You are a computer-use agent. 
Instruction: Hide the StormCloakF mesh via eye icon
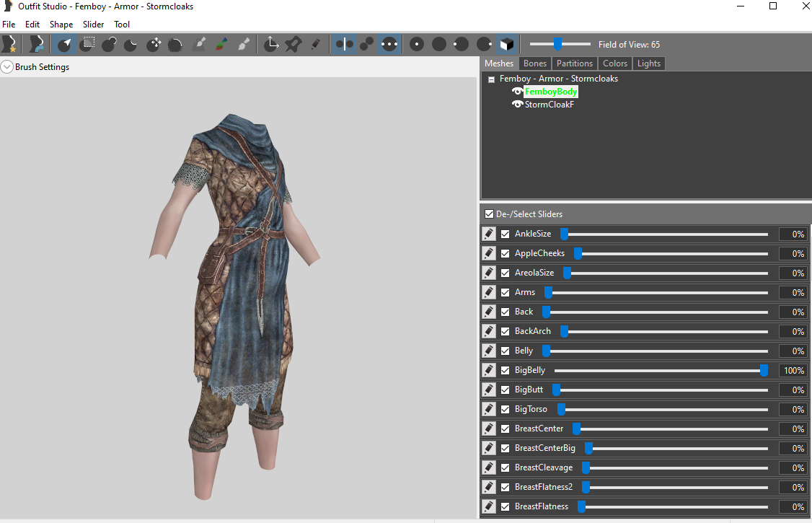(x=517, y=105)
